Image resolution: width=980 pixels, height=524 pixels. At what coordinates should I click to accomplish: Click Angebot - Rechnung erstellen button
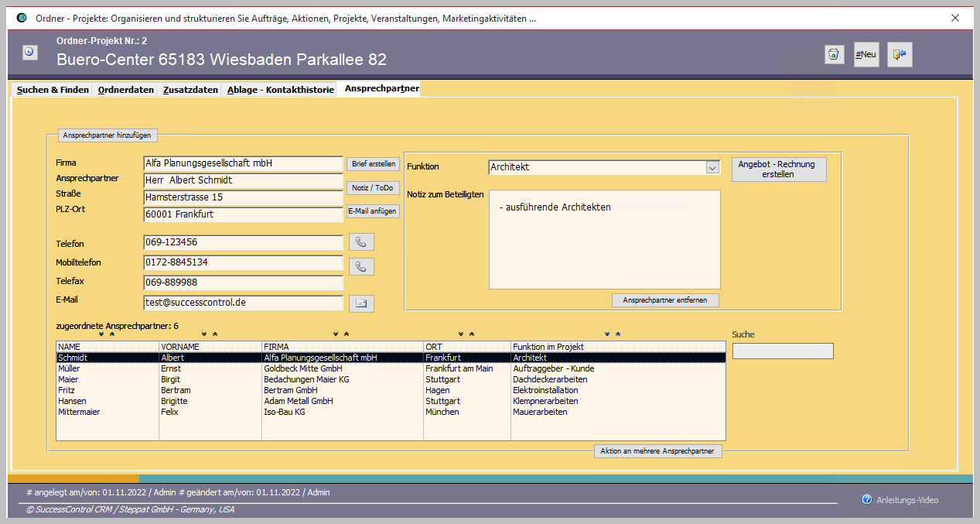[x=778, y=170]
